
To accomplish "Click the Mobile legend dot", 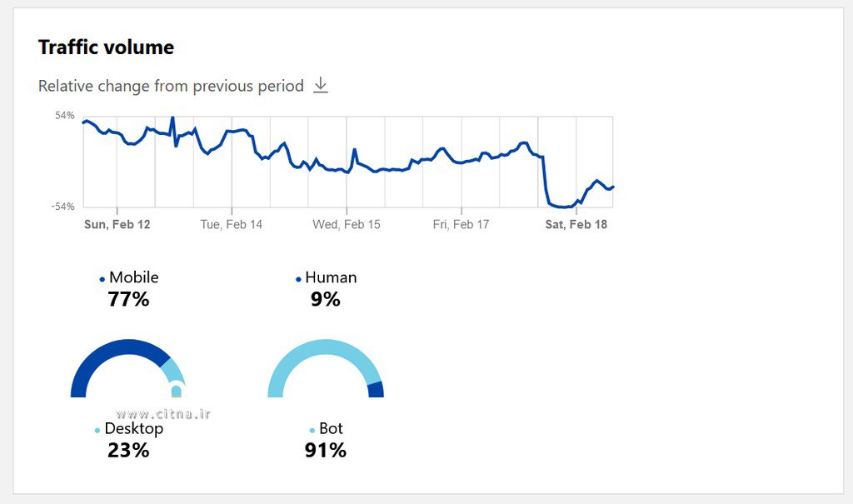I will (102, 279).
